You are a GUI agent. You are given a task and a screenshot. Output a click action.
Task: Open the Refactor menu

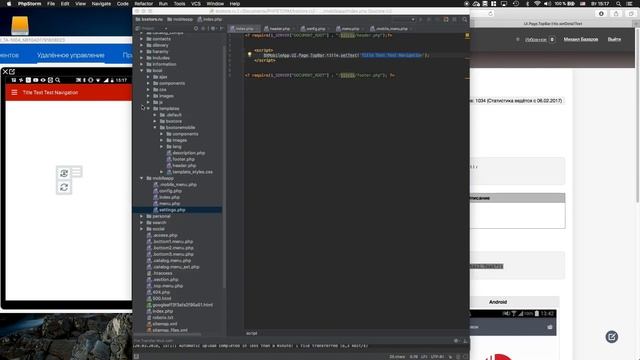(x=144, y=4)
